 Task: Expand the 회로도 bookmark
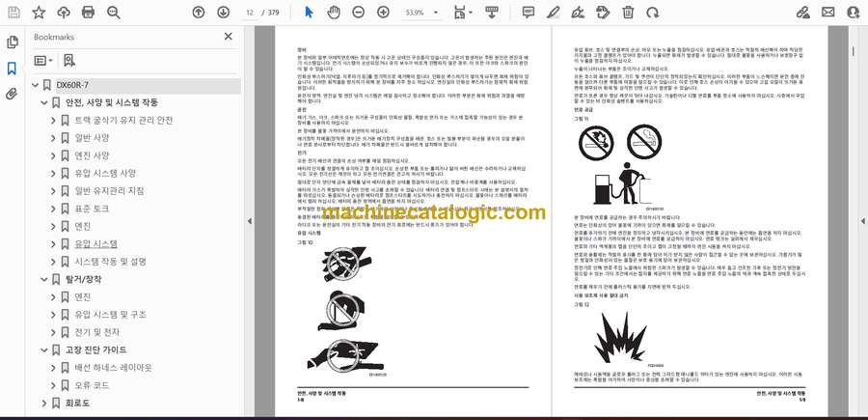point(44,404)
